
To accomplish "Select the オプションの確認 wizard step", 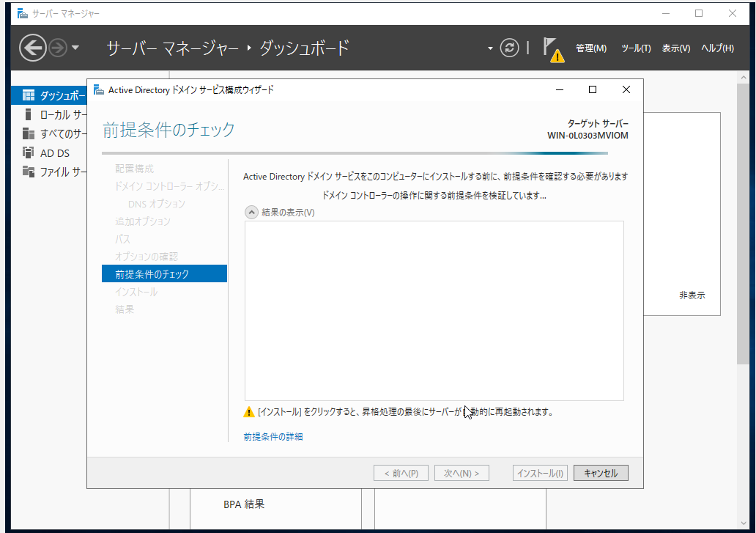I will point(147,257).
